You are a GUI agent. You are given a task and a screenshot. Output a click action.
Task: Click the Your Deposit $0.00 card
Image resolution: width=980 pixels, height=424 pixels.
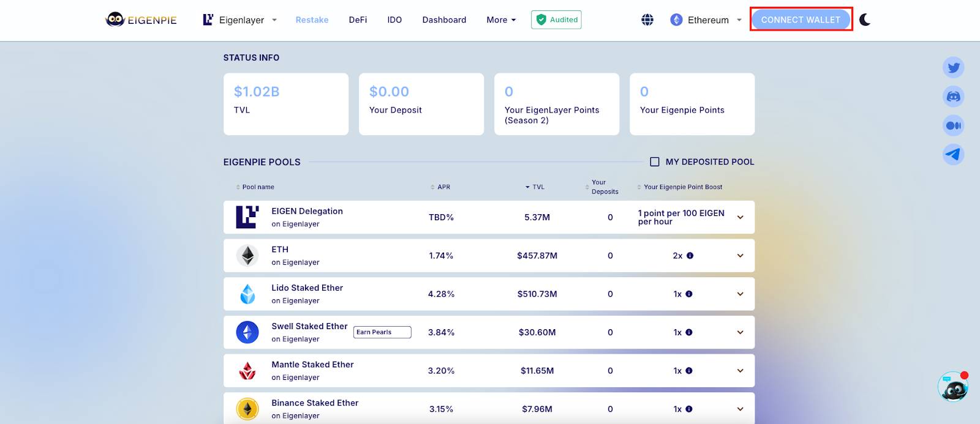421,104
